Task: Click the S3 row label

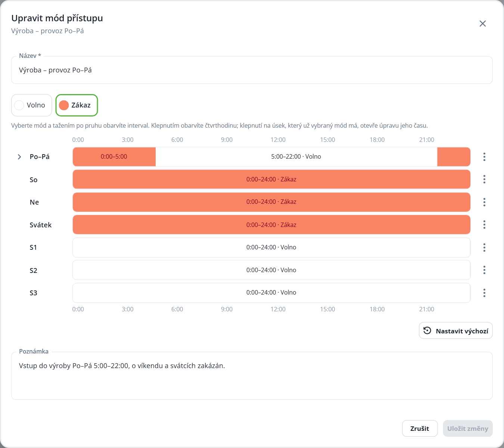Action: tap(33, 293)
